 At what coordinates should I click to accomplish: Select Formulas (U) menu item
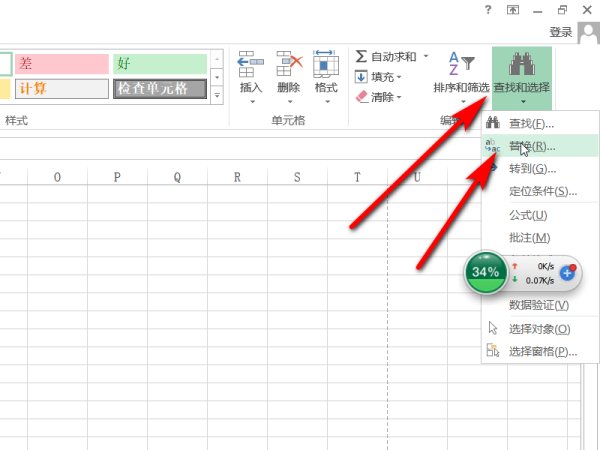click(x=540, y=215)
